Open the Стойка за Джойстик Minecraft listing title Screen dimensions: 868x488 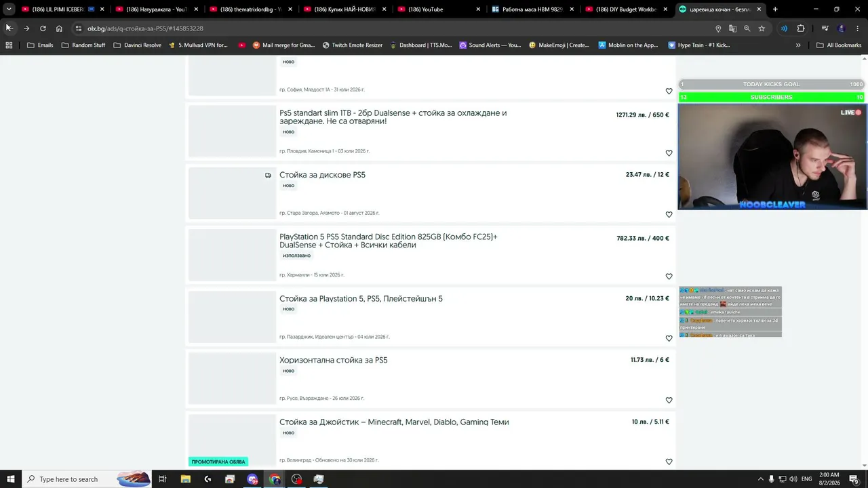tap(394, 422)
